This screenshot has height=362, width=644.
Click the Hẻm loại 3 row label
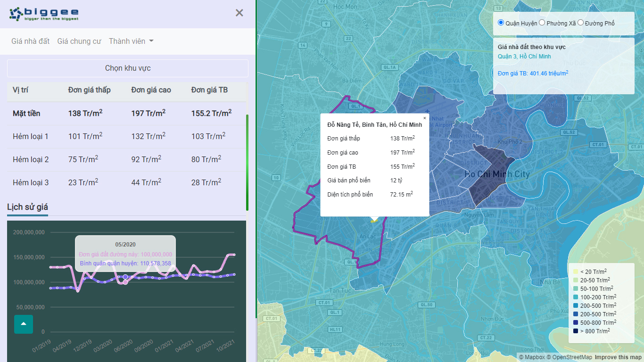click(x=31, y=183)
